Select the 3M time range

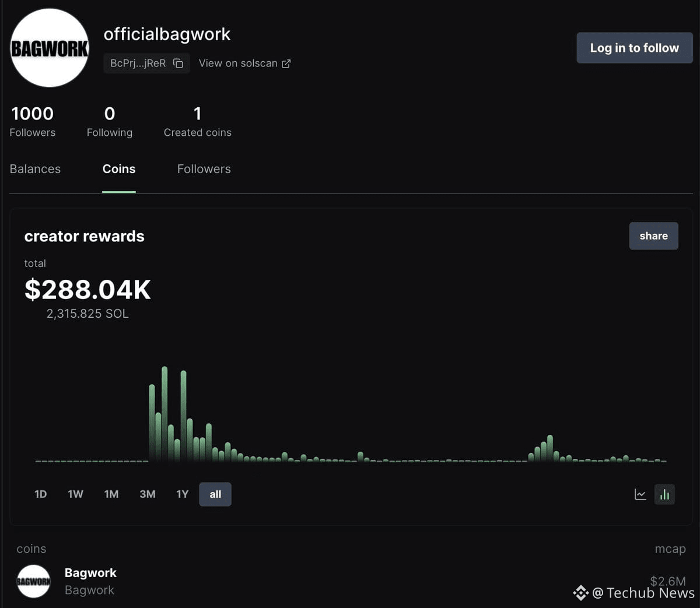(148, 494)
